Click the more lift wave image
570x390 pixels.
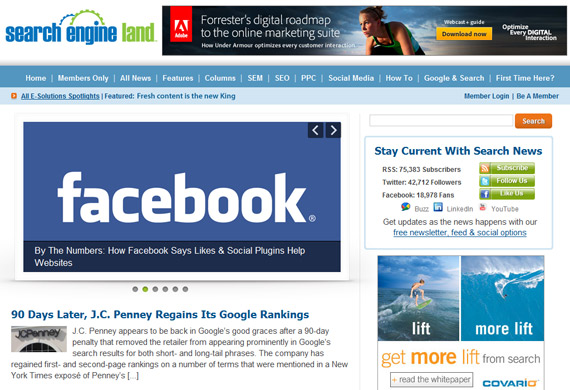point(502,298)
